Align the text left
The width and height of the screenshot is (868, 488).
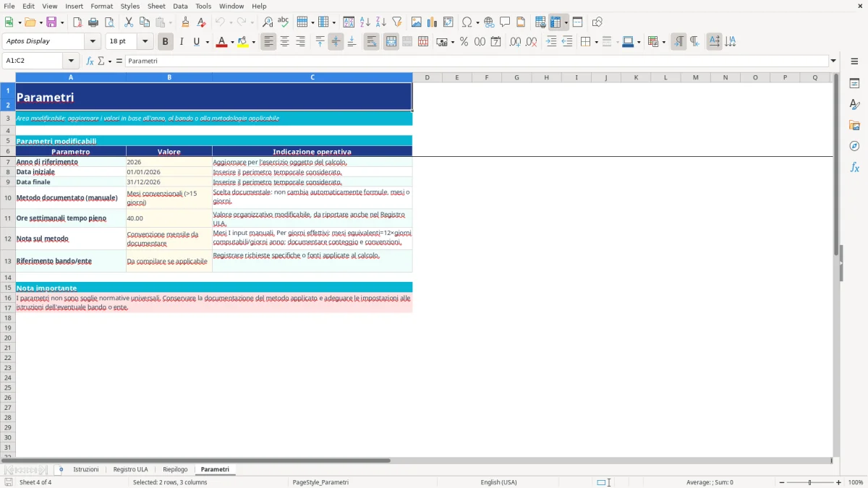[x=268, y=42]
